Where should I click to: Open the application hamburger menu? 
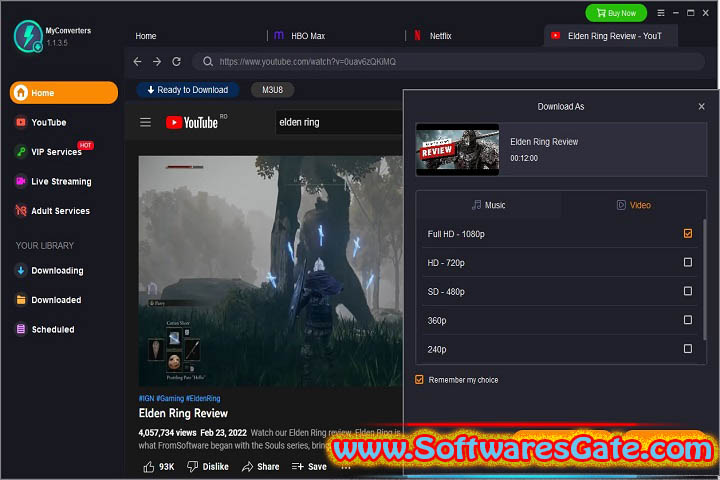pos(661,13)
